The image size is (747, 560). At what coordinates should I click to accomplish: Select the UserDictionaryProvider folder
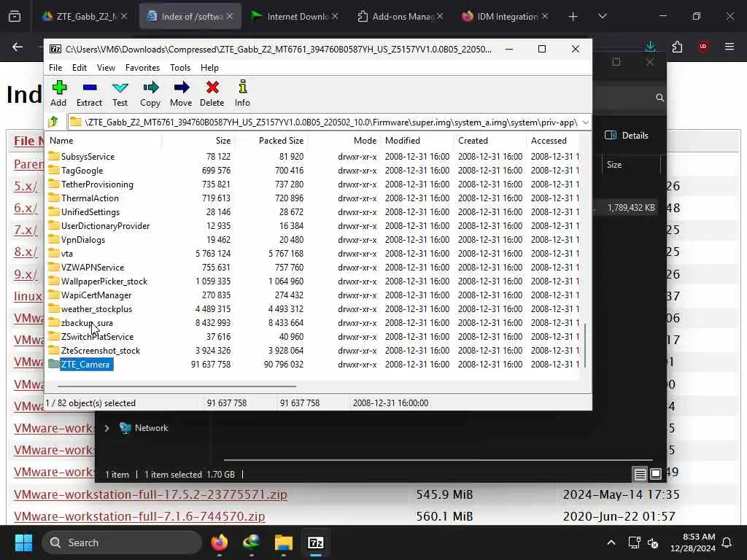tap(105, 225)
